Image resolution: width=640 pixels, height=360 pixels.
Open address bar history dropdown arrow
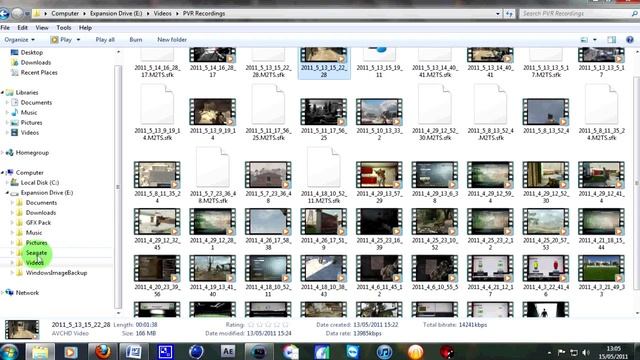(498, 13)
